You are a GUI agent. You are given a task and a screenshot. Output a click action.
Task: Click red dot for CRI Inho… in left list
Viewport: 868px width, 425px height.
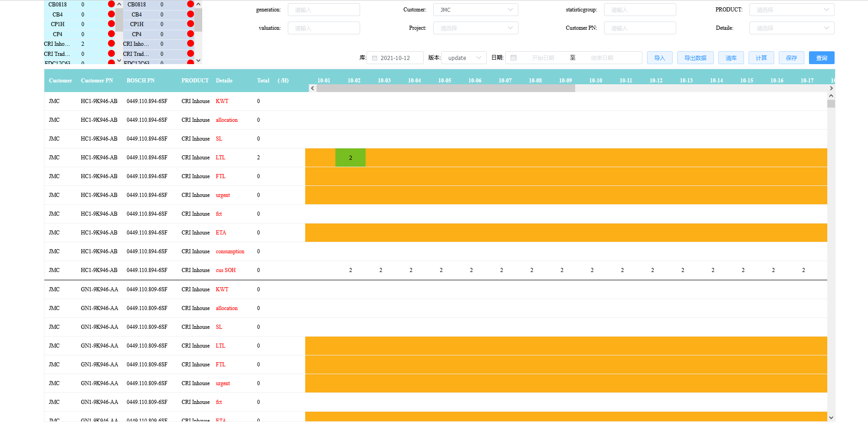[111, 44]
